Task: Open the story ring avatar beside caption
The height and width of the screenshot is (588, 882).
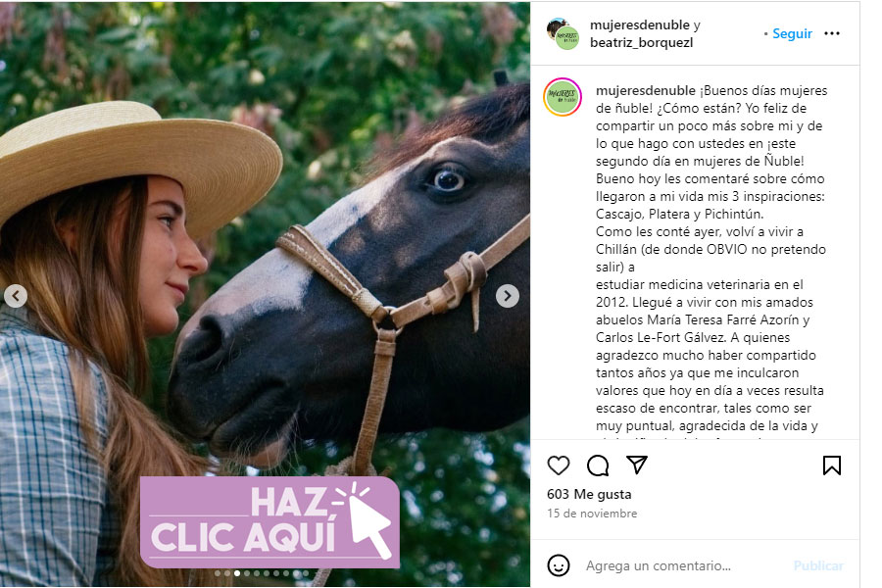Action: 563,97
